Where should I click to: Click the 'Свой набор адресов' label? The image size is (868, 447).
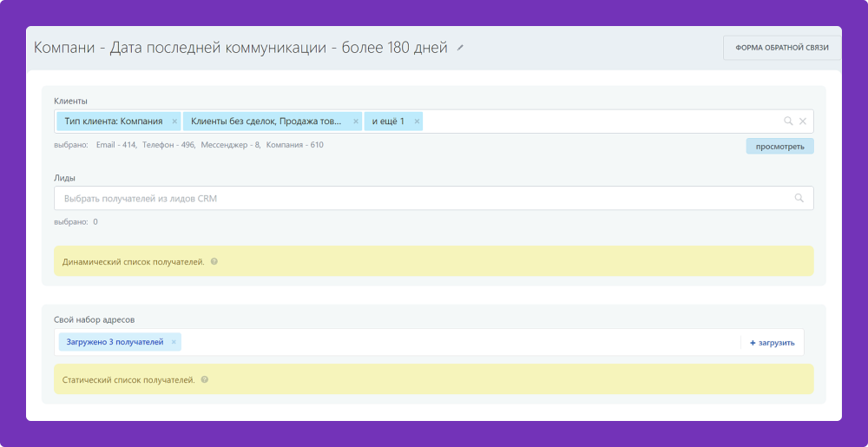(94, 319)
